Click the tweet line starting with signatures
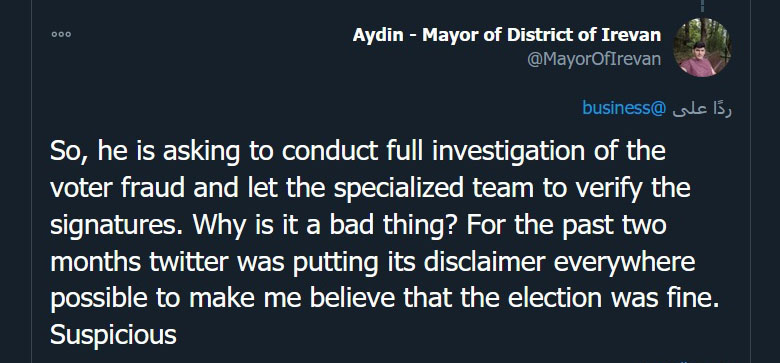The width and height of the screenshot is (780, 363). pos(358,225)
